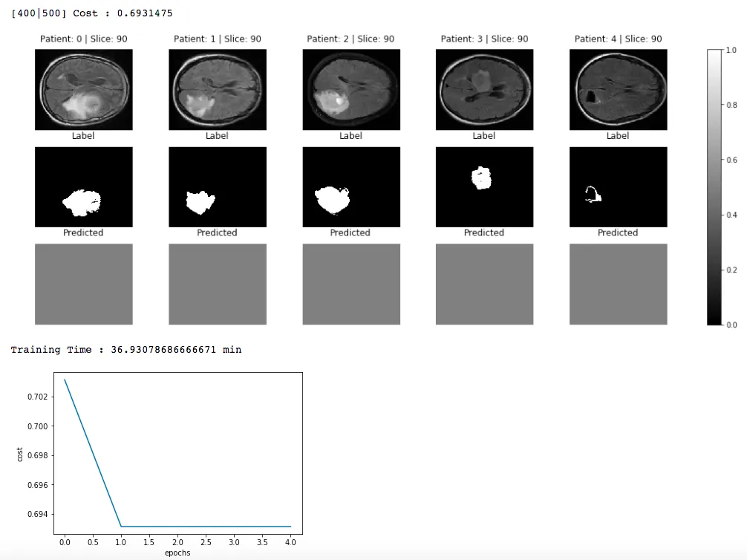Click the Cost 0.6931475 output line

tap(92, 13)
